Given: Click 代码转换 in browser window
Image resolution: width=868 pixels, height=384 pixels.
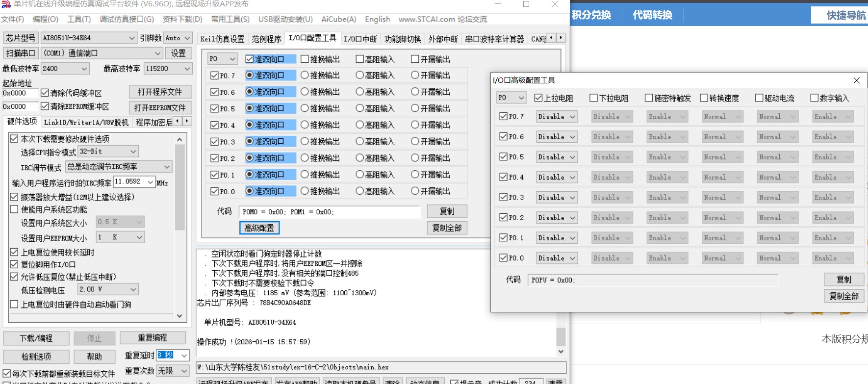Looking at the screenshot, I should [x=652, y=15].
